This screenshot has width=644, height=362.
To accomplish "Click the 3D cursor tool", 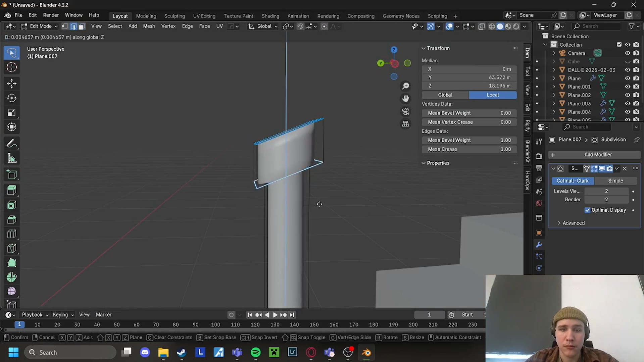I will (12, 67).
